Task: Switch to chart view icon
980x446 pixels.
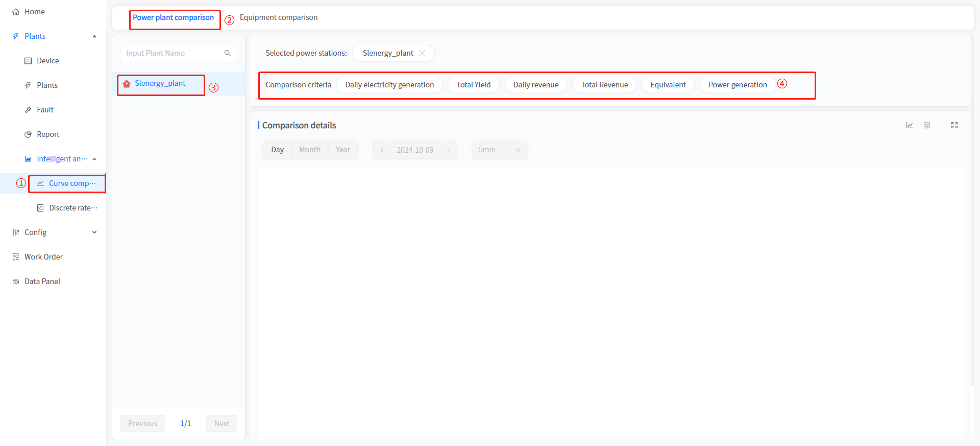Action: [910, 125]
